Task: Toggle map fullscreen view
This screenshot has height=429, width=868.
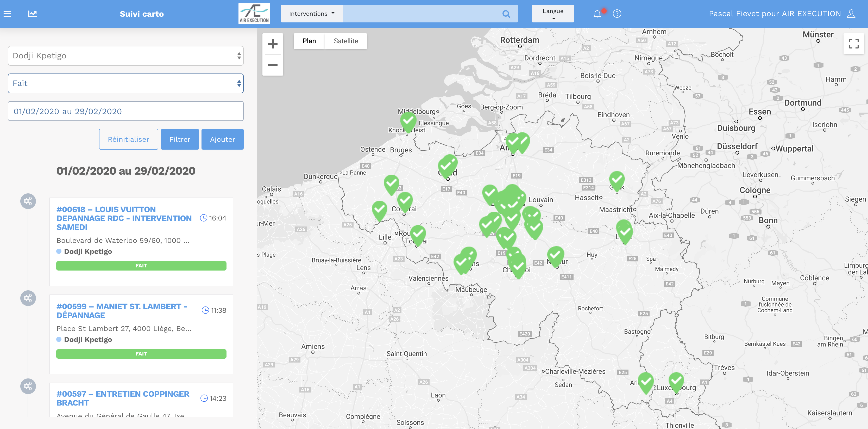Action: pyautogui.click(x=853, y=44)
